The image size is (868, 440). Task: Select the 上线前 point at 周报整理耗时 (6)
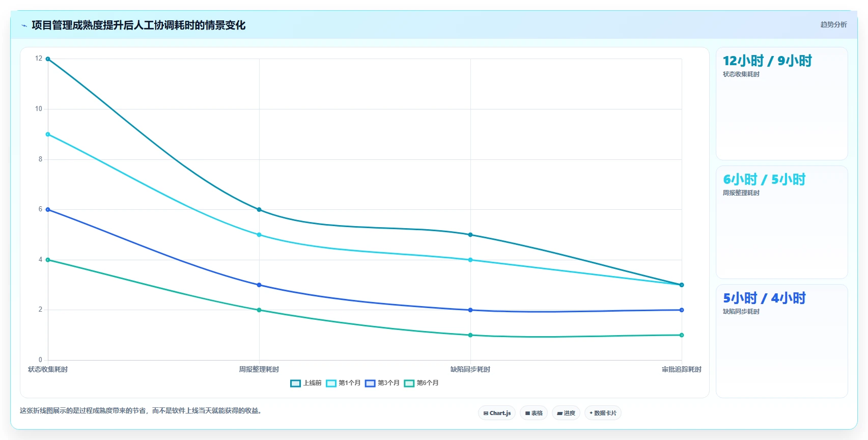259,210
